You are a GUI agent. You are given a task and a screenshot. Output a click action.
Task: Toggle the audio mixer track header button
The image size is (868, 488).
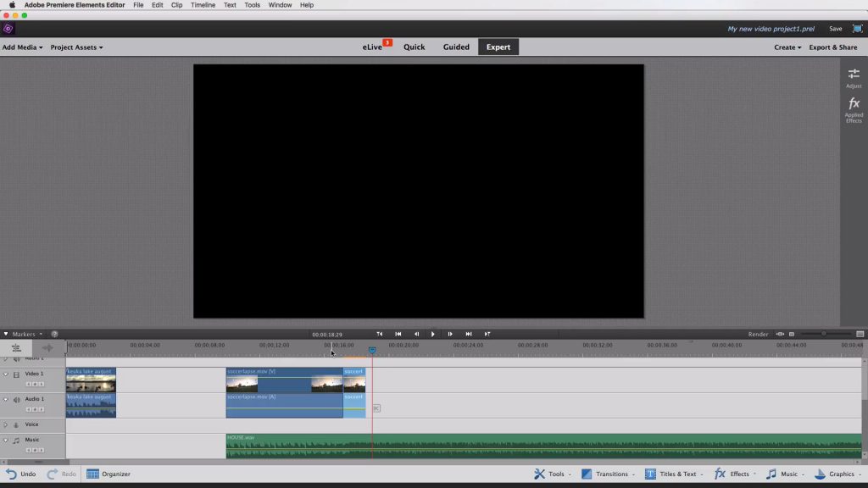pyautogui.click(x=47, y=348)
